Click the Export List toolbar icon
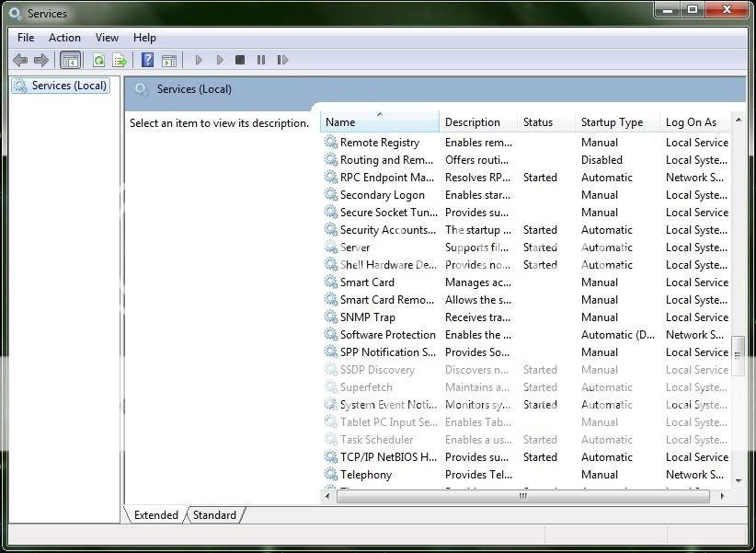The width and height of the screenshot is (756, 553). tap(120, 61)
